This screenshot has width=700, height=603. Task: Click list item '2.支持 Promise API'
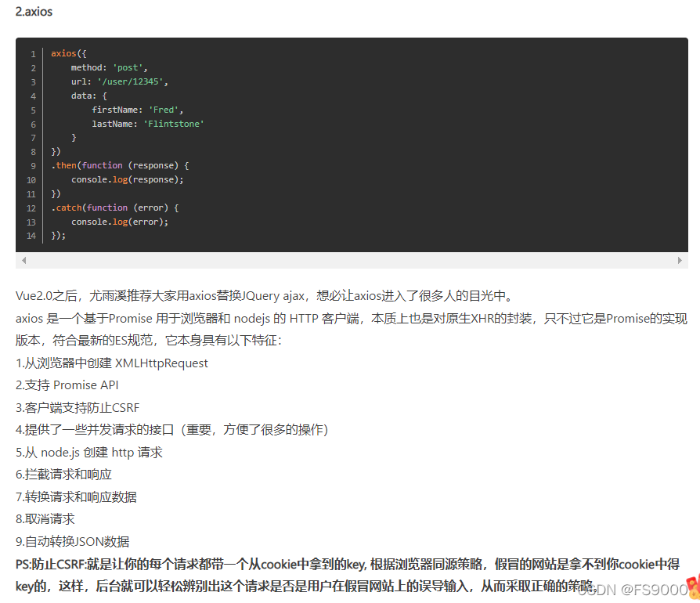[x=67, y=385]
